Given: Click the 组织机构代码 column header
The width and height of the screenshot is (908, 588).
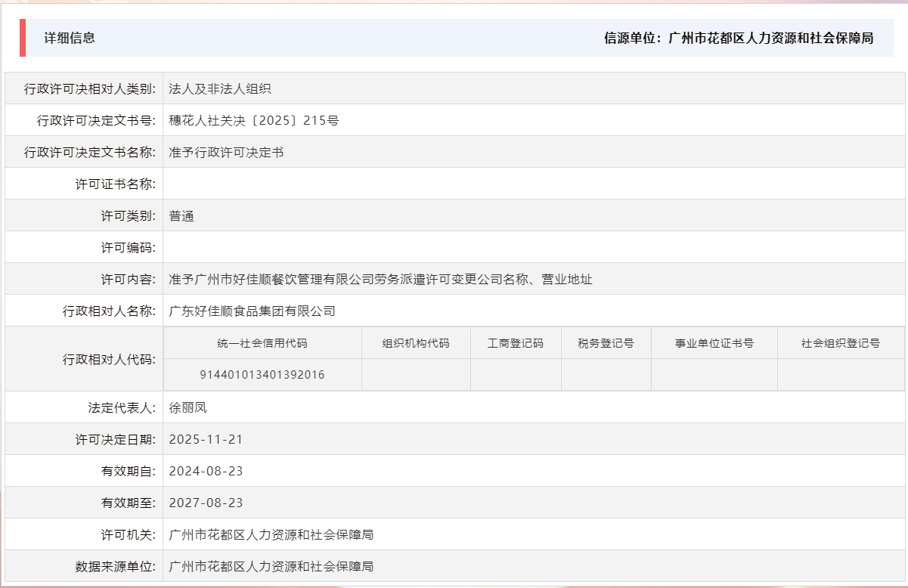Looking at the screenshot, I should (x=416, y=342).
